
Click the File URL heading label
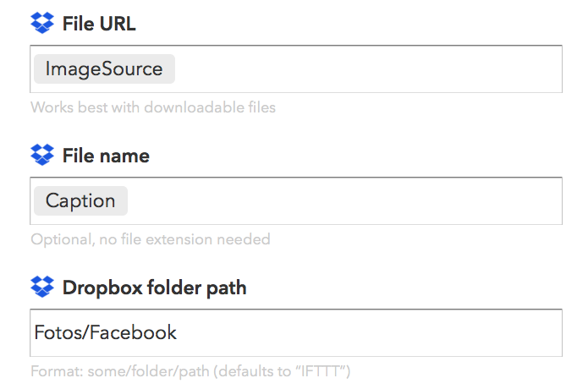[99, 24]
